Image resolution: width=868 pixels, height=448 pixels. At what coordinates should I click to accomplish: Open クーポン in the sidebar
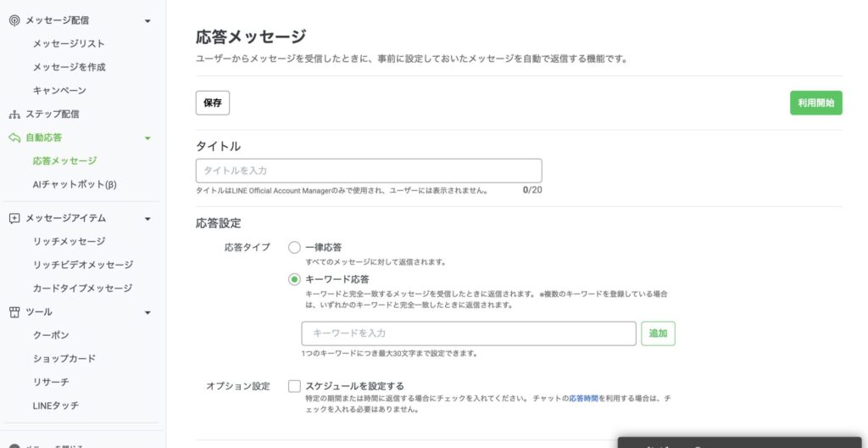tap(51, 335)
